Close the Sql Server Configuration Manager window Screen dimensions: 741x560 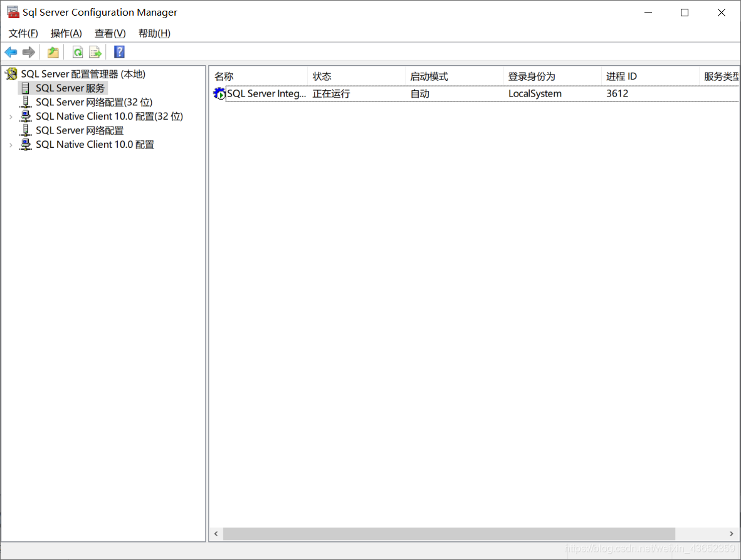pyautogui.click(x=721, y=13)
